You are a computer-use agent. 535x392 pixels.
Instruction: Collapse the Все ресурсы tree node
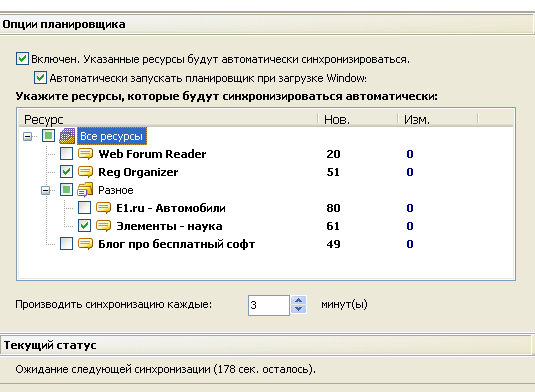27,137
